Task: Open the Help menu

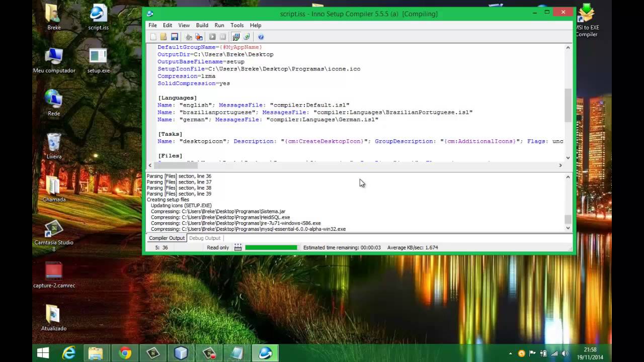Action: coord(256,25)
